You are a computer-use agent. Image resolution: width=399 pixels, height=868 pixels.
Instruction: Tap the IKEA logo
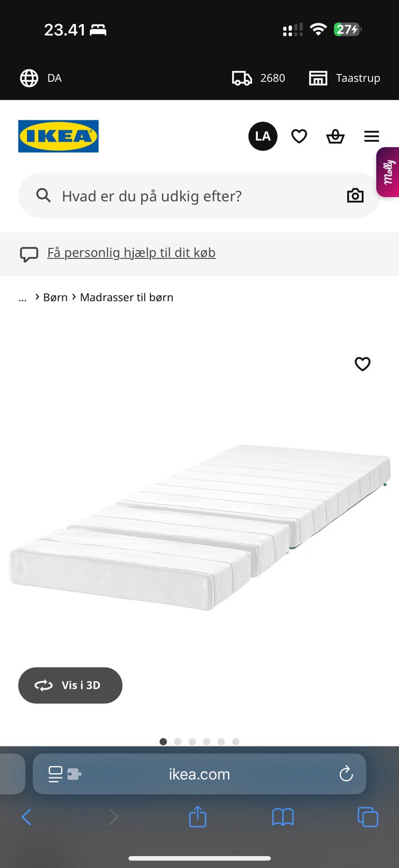click(x=59, y=136)
